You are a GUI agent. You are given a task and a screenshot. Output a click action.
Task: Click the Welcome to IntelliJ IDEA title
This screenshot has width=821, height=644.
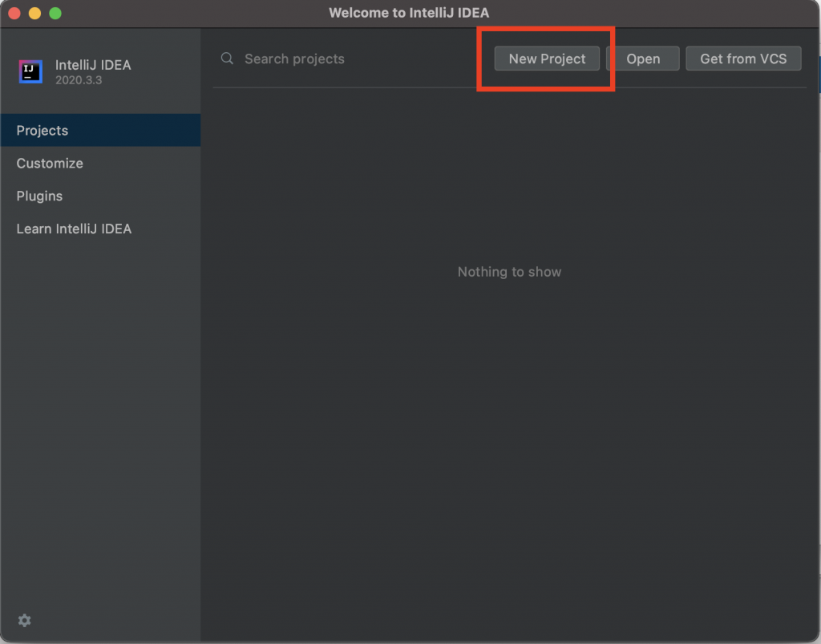pyautogui.click(x=409, y=13)
